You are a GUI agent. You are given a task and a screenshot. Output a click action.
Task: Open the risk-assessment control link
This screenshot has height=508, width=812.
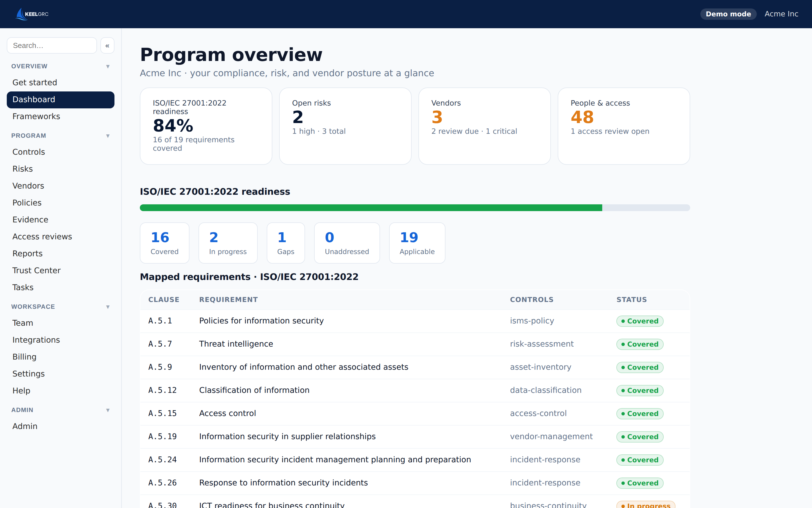[x=542, y=344]
